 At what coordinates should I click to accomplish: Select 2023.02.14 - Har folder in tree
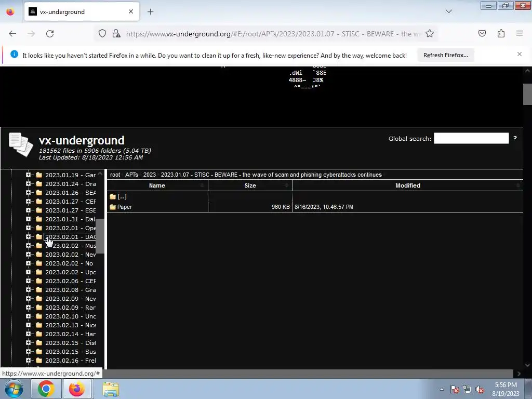click(x=70, y=334)
